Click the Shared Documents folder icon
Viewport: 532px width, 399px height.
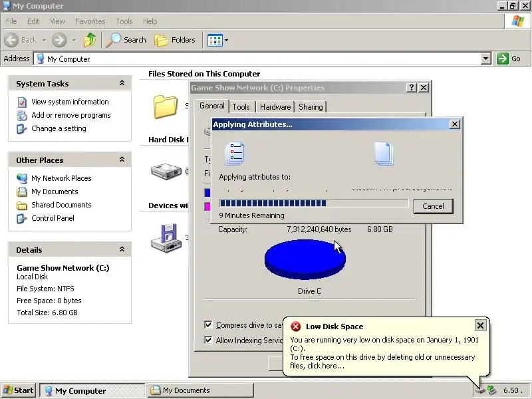point(22,205)
